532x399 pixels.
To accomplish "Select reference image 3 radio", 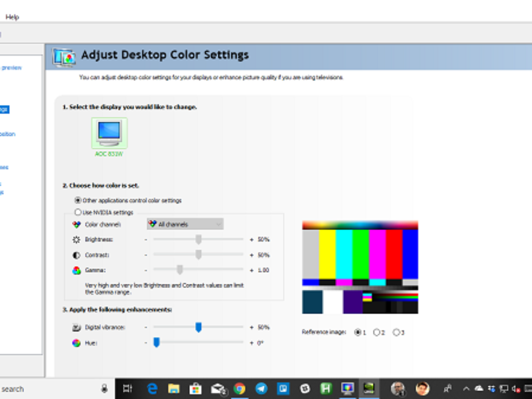I will (x=396, y=332).
